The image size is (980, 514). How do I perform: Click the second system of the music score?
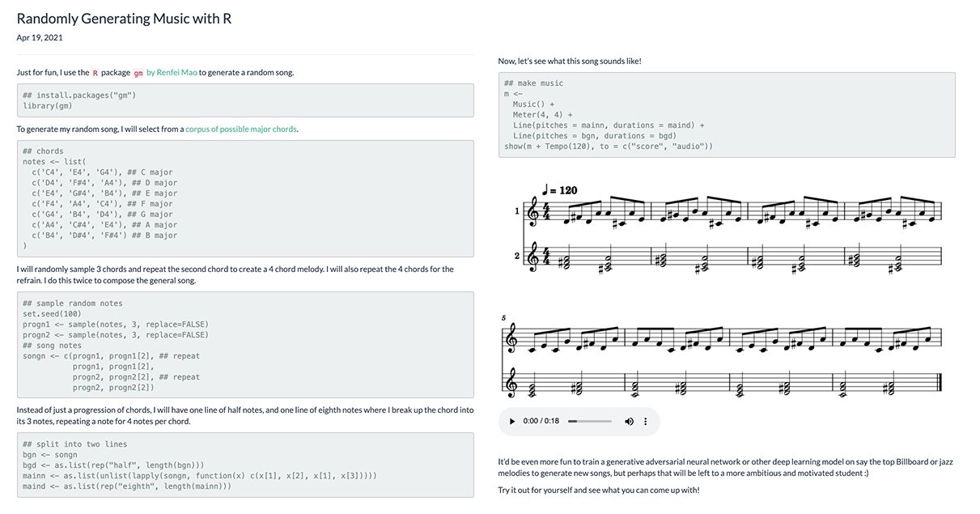pyautogui.click(x=721, y=356)
